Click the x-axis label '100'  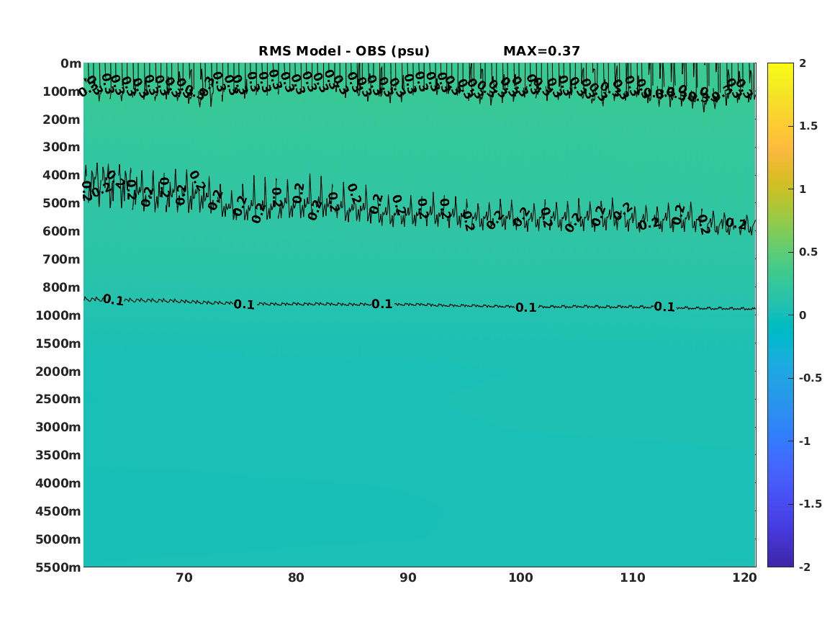pos(520,578)
